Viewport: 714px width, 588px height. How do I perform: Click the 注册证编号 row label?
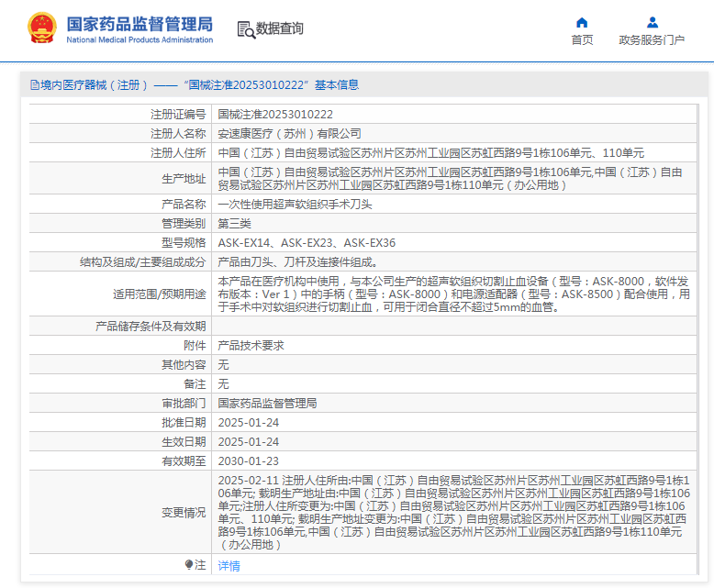coord(178,115)
